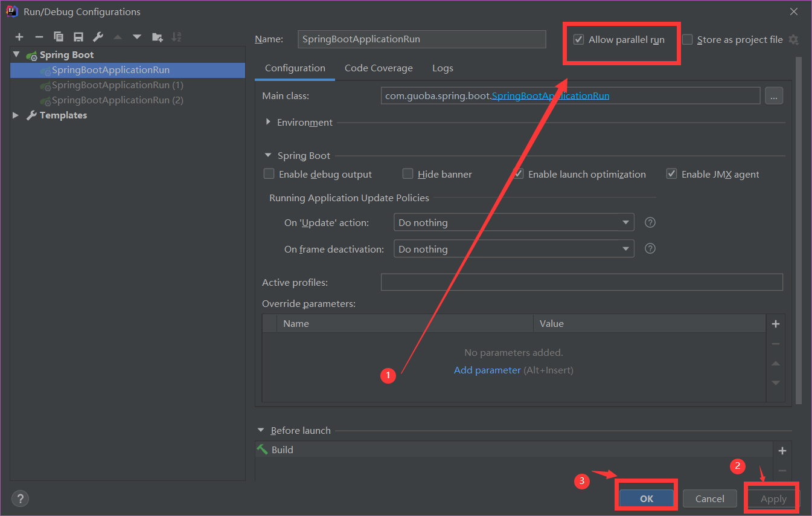The width and height of the screenshot is (812, 516).
Task: Remove configuration with minus icon
Action: click(39, 37)
